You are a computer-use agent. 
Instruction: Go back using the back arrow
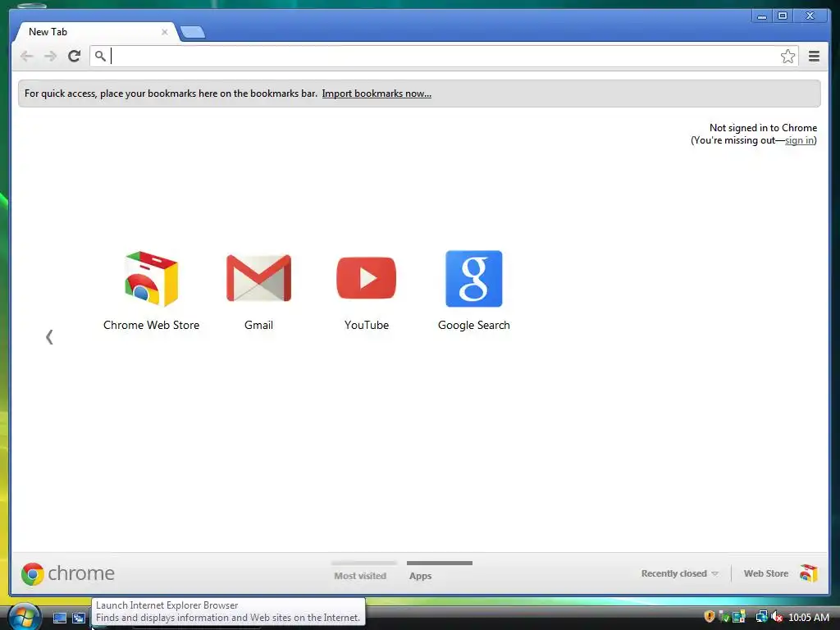[26, 56]
